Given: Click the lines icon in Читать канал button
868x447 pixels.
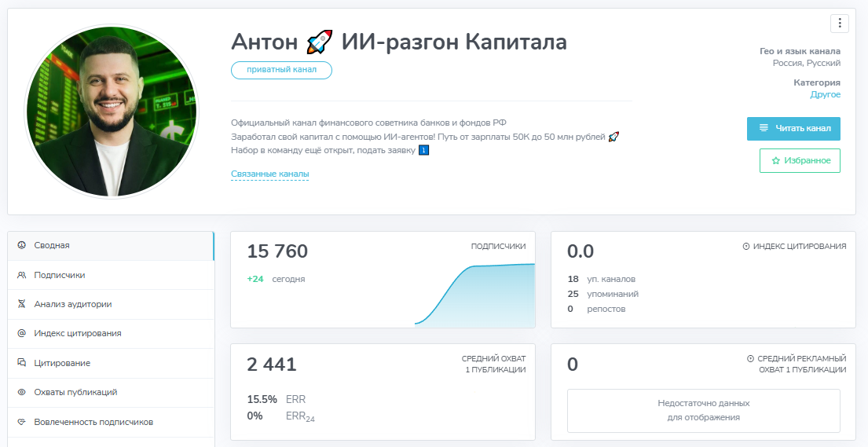Looking at the screenshot, I should click(x=764, y=128).
